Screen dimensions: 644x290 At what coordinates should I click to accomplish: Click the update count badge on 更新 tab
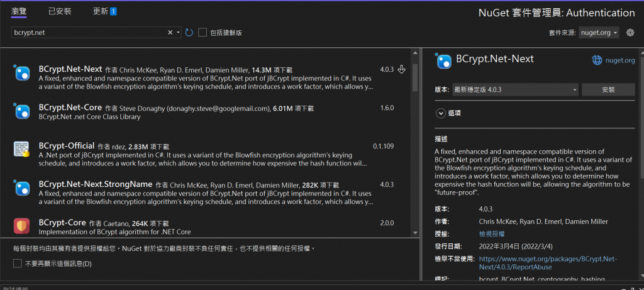pyautogui.click(x=113, y=11)
